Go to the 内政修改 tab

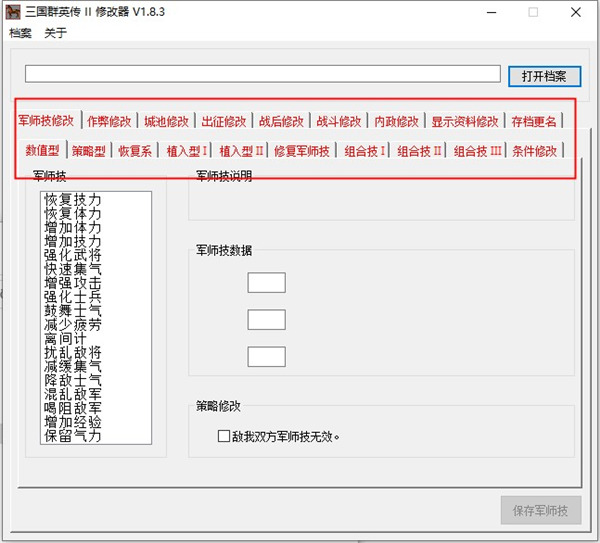coord(397,121)
